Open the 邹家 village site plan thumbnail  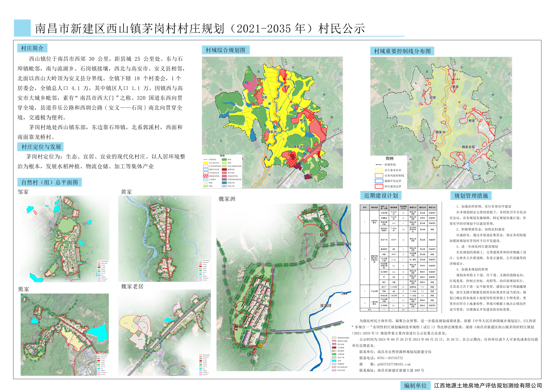click(x=65, y=239)
